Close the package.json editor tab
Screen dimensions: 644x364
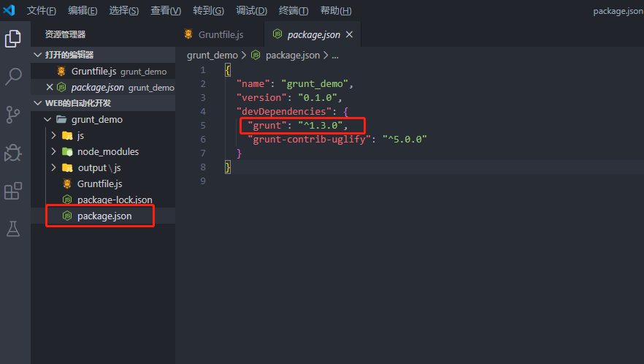tap(349, 34)
